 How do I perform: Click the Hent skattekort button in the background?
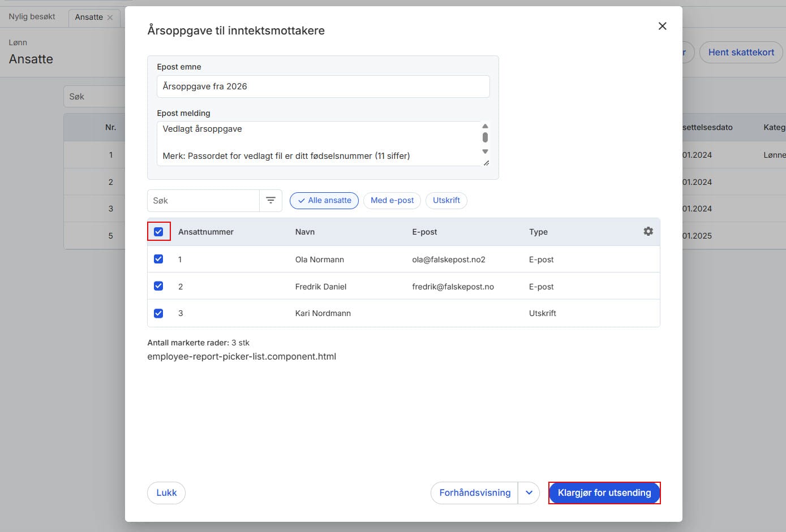[x=741, y=52]
